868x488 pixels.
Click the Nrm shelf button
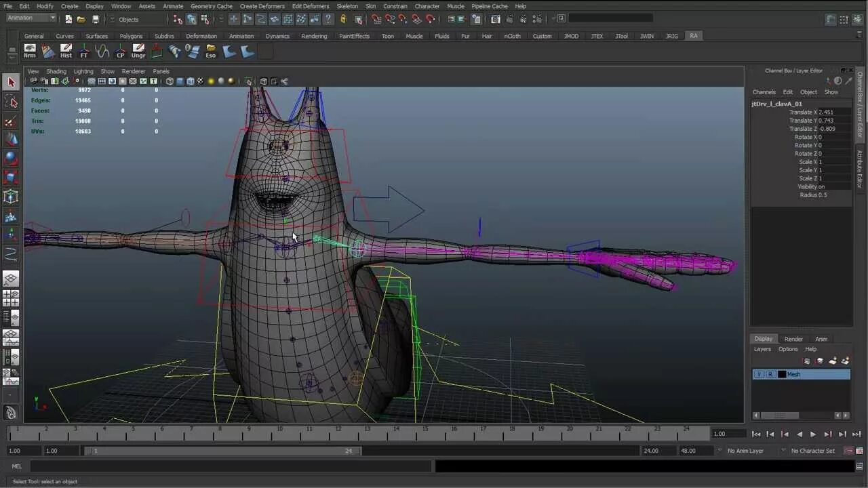(x=30, y=51)
